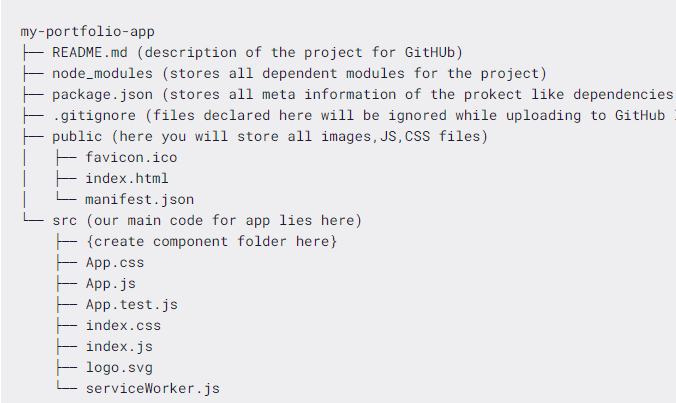Select App.css under src

click(115, 263)
